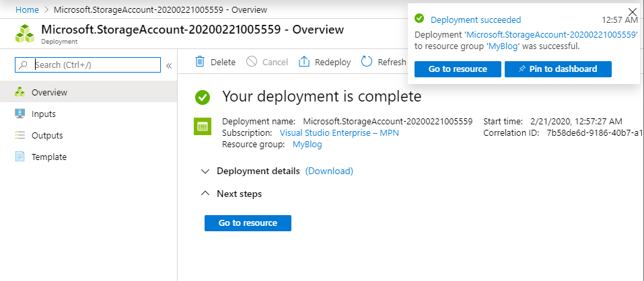
Task: Focus the Search (Ctrl+/) input field
Action: [x=94, y=65]
